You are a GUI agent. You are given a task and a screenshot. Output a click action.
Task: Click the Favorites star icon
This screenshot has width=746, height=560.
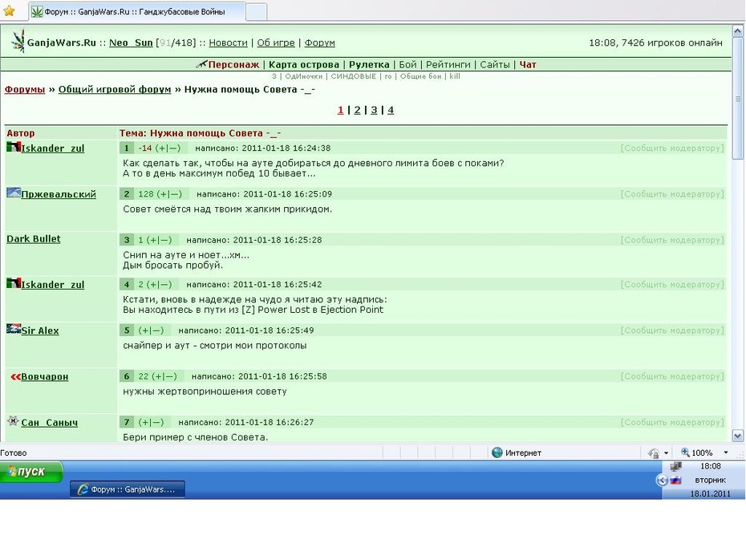[9, 11]
